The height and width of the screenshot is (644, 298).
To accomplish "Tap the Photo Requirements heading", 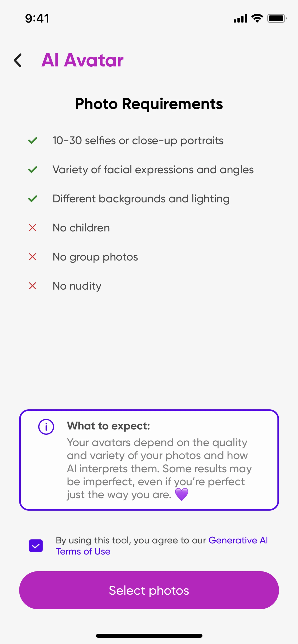I will pyautogui.click(x=149, y=104).
